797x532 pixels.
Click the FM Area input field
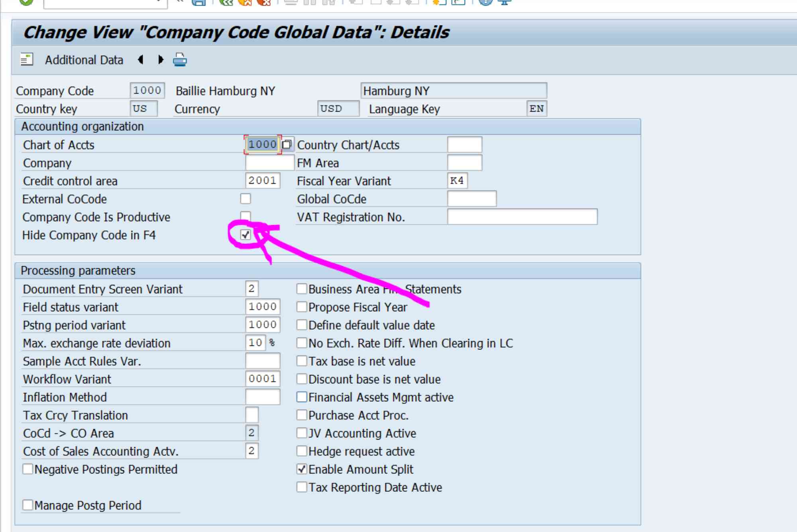(x=465, y=163)
